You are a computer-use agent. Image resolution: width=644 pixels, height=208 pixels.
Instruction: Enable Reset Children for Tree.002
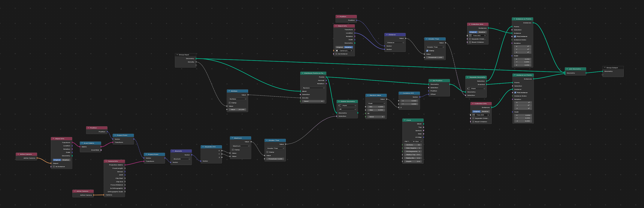pos(470,42)
